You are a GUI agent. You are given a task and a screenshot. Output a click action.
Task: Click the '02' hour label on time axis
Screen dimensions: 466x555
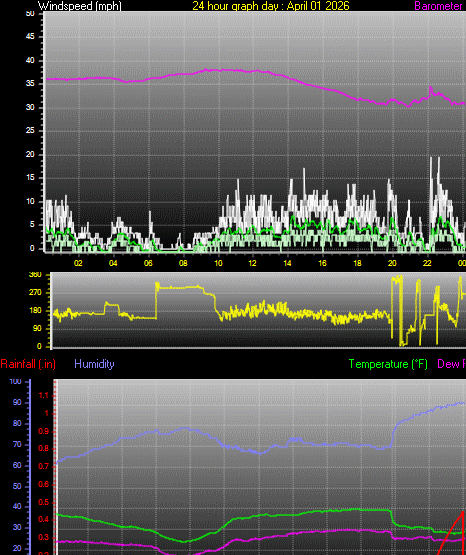point(78,263)
